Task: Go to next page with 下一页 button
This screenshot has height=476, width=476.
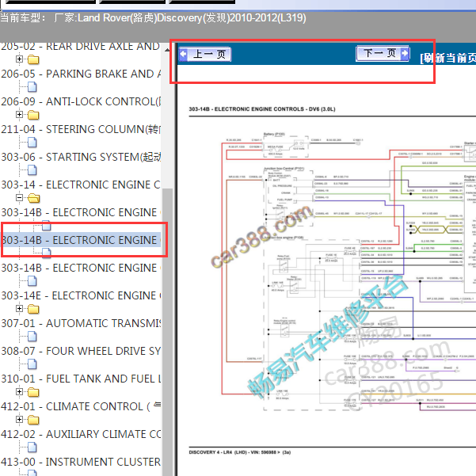Action: pyautogui.click(x=383, y=53)
